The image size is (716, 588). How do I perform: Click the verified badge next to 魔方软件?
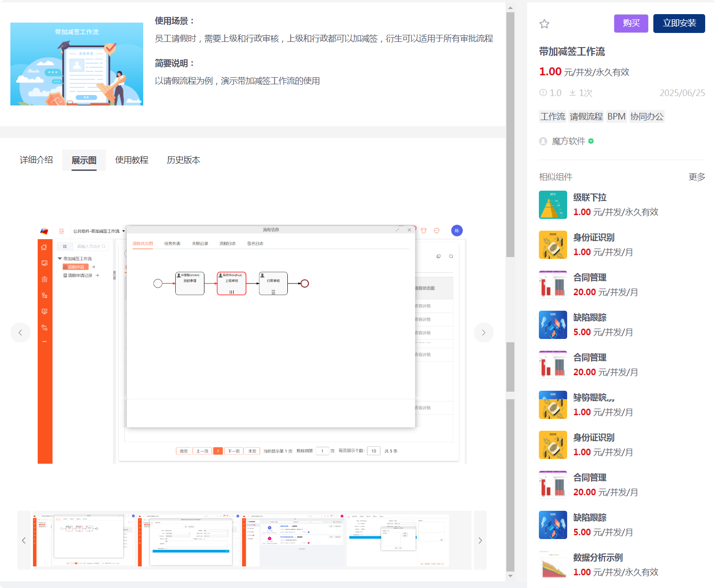(x=591, y=141)
